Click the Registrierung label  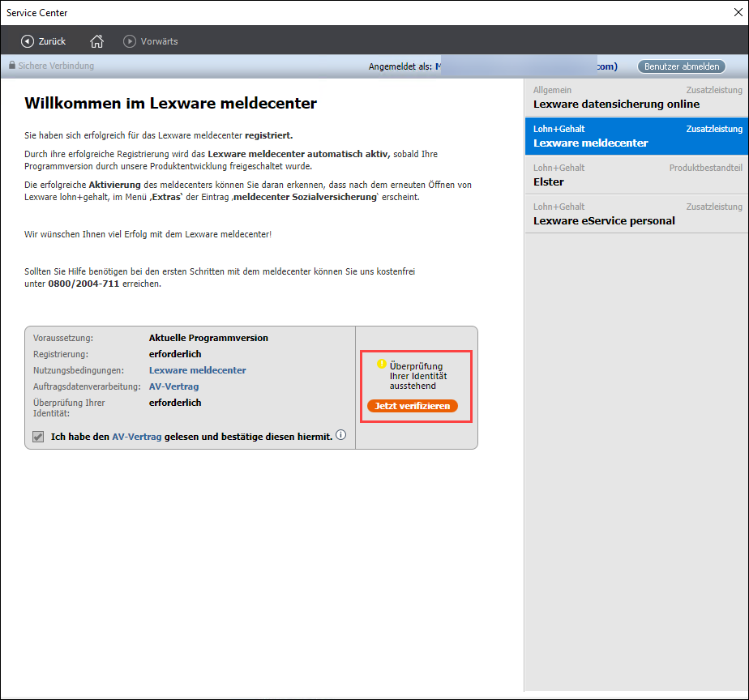tap(61, 354)
